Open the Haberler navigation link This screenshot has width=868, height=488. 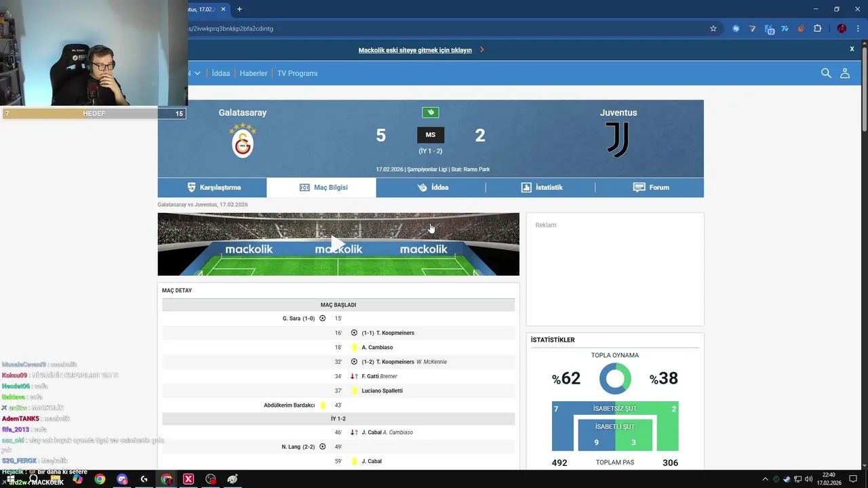[254, 73]
